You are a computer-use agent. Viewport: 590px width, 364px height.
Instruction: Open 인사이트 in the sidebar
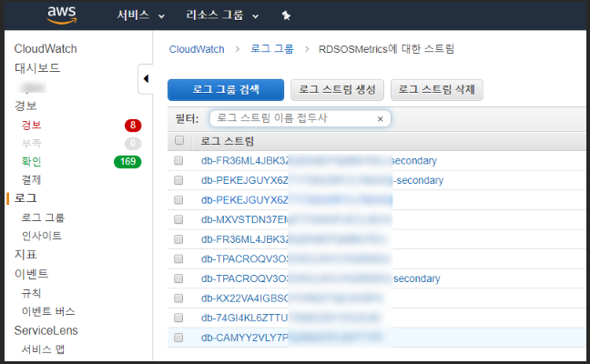pyautogui.click(x=41, y=236)
